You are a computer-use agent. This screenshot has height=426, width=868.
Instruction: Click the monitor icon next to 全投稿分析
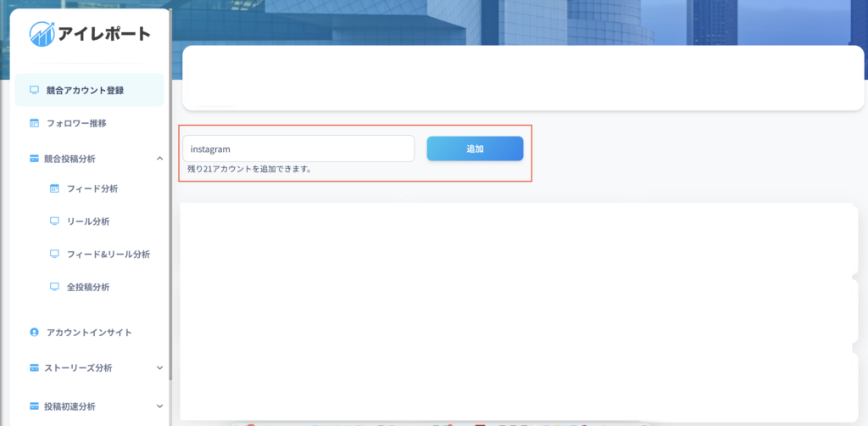54,287
